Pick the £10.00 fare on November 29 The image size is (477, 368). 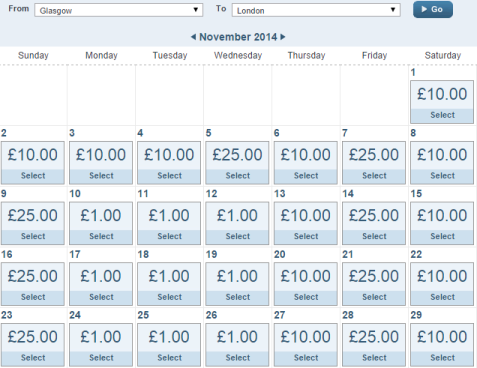click(x=442, y=345)
